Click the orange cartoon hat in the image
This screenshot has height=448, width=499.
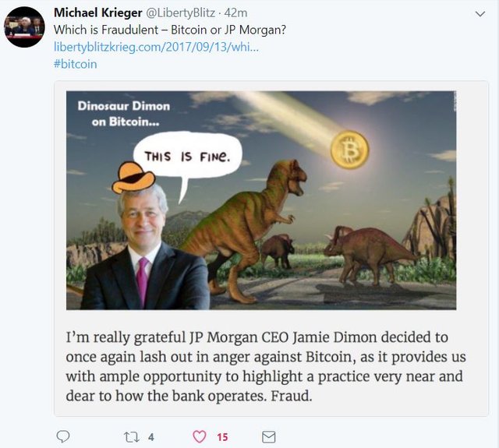tap(133, 177)
